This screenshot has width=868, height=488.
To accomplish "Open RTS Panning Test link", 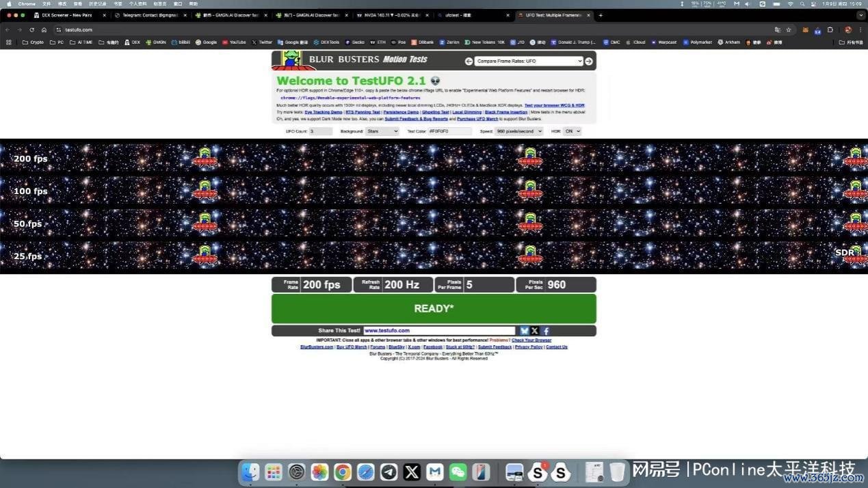I will 363,112.
